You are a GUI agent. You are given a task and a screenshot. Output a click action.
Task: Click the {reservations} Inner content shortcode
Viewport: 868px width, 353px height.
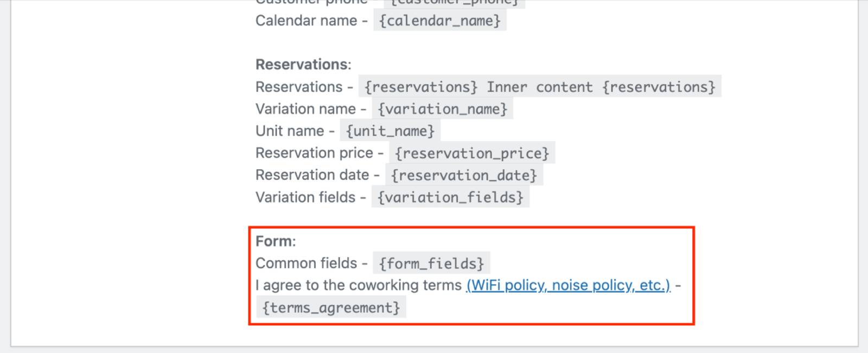(x=540, y=87)
